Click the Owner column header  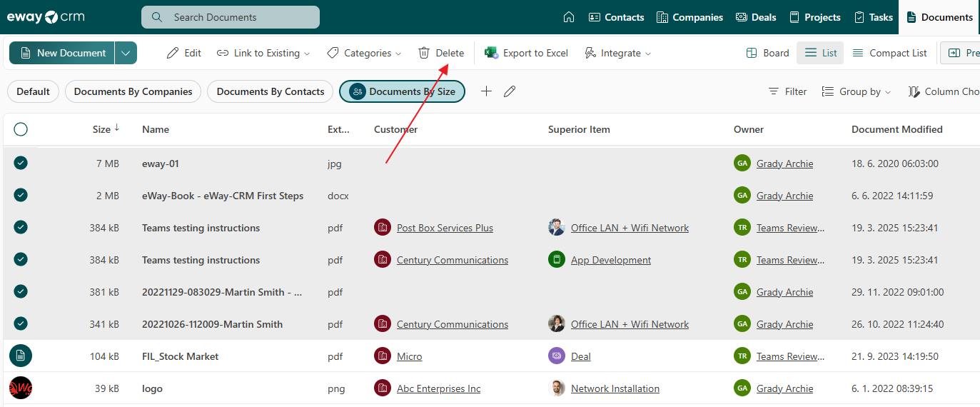[749, 129]
